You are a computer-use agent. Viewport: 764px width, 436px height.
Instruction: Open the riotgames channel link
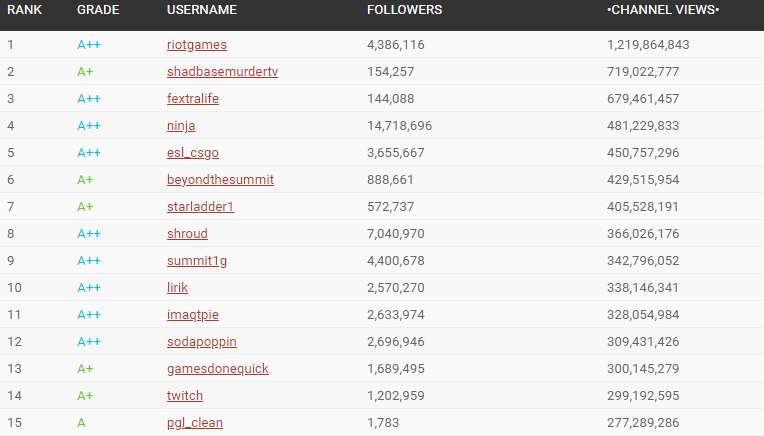pyautogui.click(x=197, y=45)
